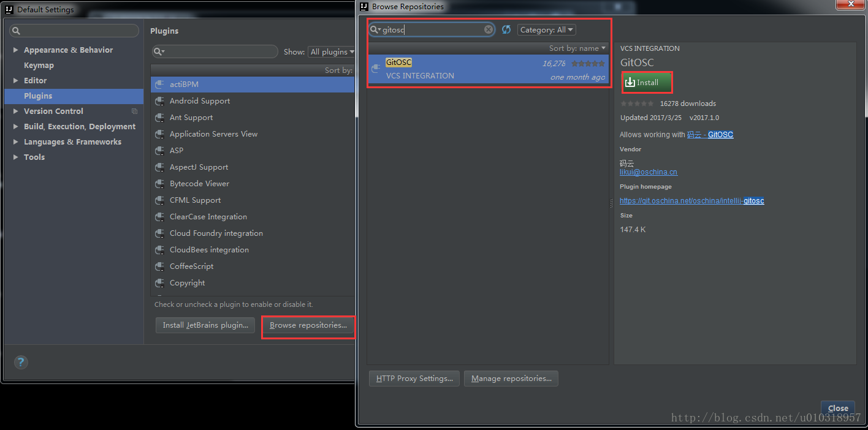
Task: Click plugin icon beside CoffeeScript
Action: (159, 266)
